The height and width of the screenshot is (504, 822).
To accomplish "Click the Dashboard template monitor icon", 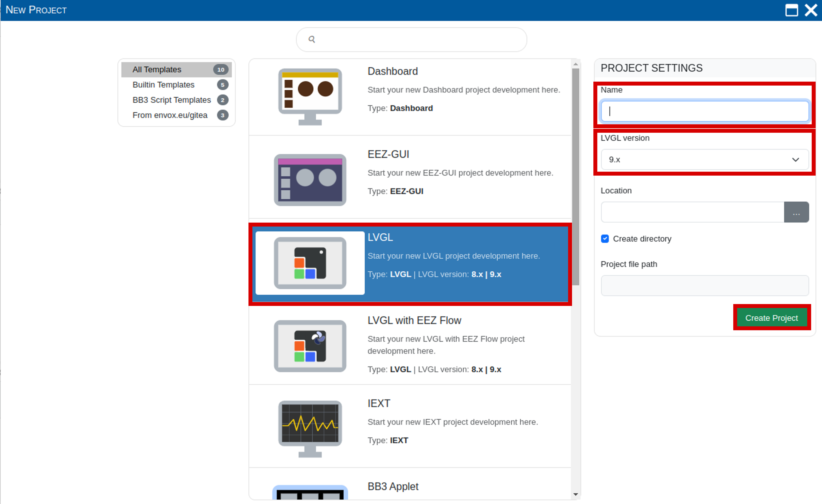I will tap(310, 97).
